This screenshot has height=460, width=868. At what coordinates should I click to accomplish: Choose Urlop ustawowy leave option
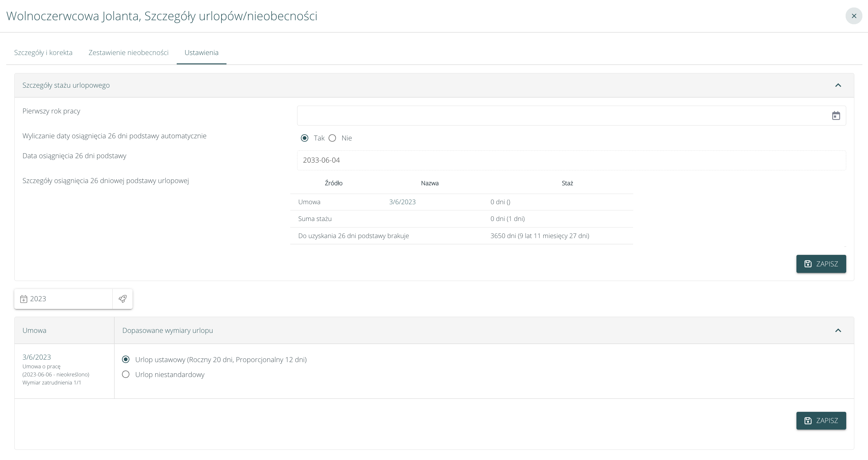pos(126,359)
